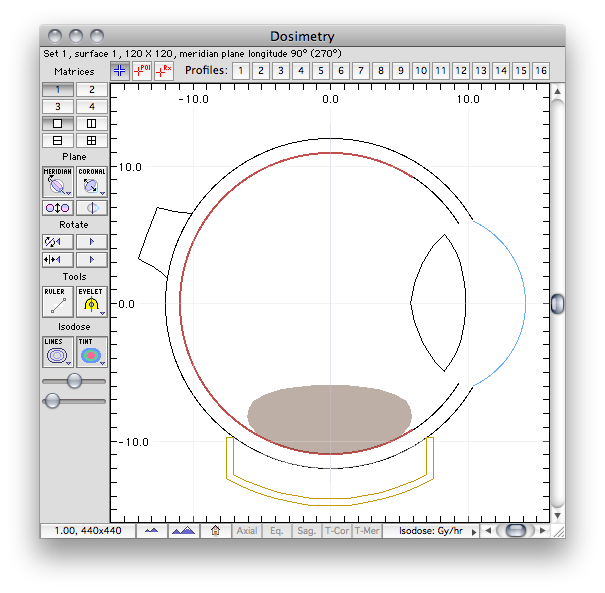Click the red Rx crosshair icon
Screen dimensions: 605x593
point(164,71)
